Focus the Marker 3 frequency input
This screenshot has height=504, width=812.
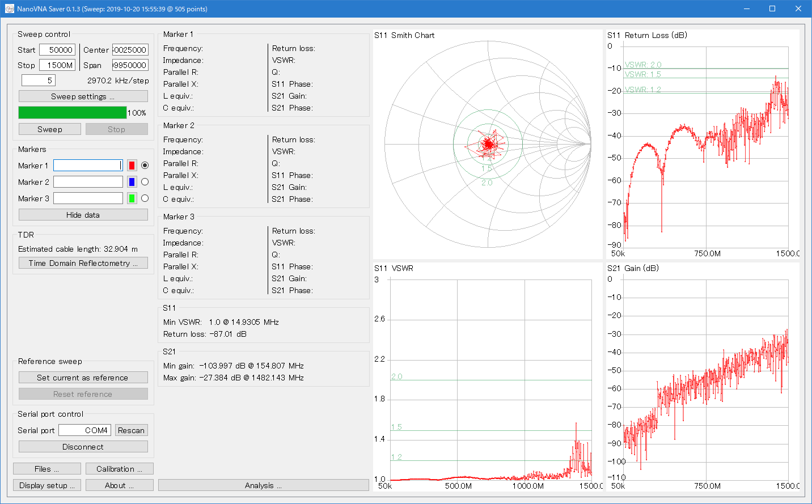pyautogui.click(x=88, y=198)
